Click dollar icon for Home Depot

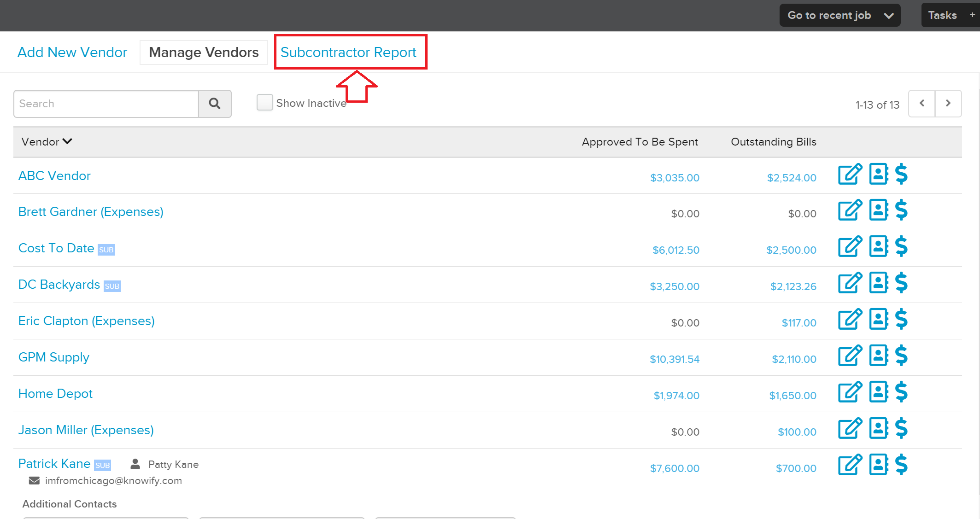[x=901, y=392]
